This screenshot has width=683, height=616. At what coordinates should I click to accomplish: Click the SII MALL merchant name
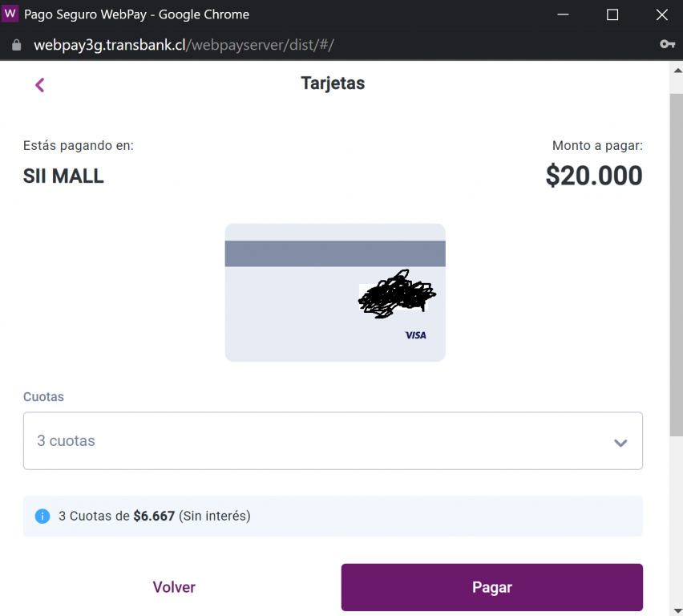63,176
